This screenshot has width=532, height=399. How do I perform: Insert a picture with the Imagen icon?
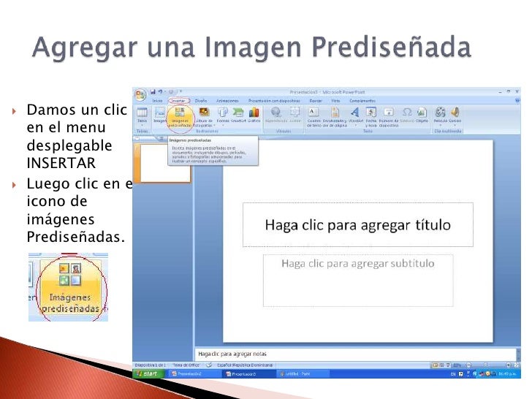pyautogui.click(x=160, y=114)
